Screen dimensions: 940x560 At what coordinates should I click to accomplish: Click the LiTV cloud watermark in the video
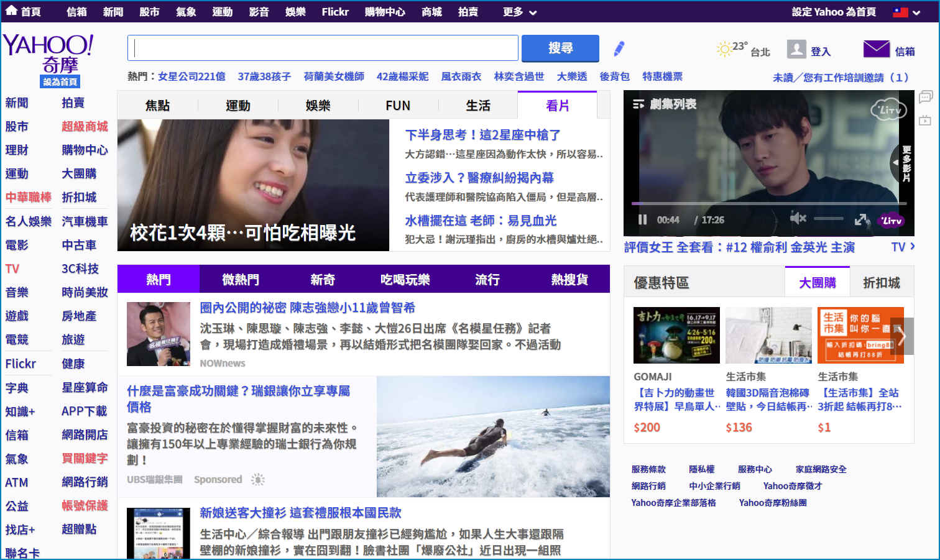click(888, 110)
